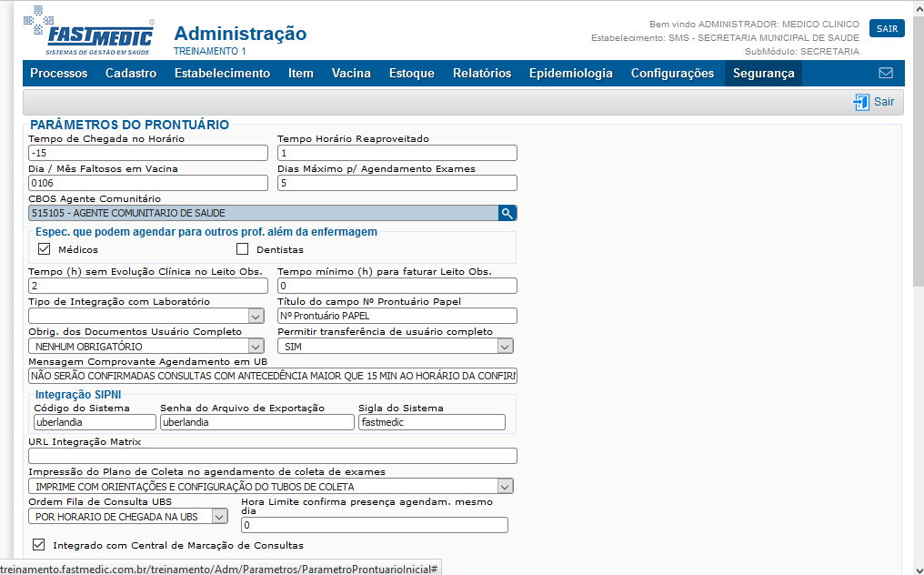Viewport: 924px width, 575px height.
Task: Open Obrig. dos Documentos Usuário Completo dropdown
Action: tap(256, 346)
